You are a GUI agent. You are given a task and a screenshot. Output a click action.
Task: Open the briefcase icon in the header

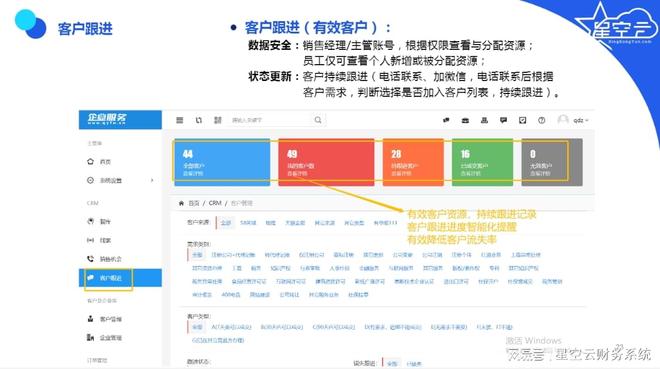click(465, 120)
